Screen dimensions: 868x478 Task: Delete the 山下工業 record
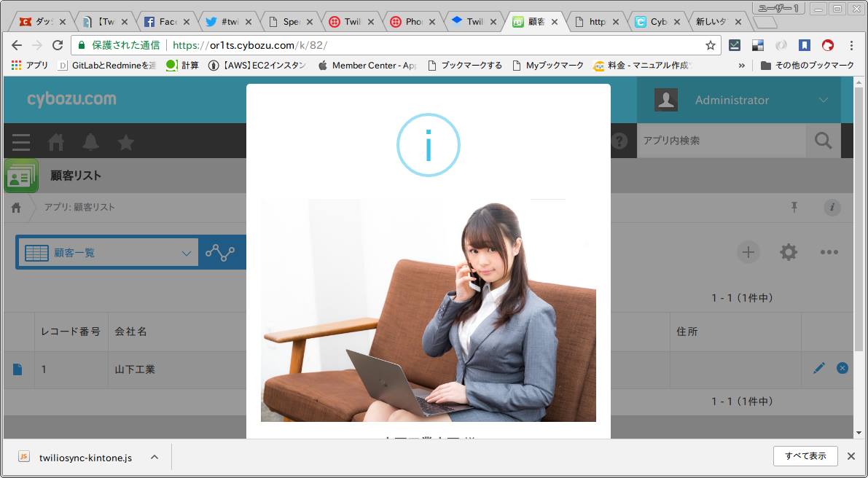coord(842,368)
